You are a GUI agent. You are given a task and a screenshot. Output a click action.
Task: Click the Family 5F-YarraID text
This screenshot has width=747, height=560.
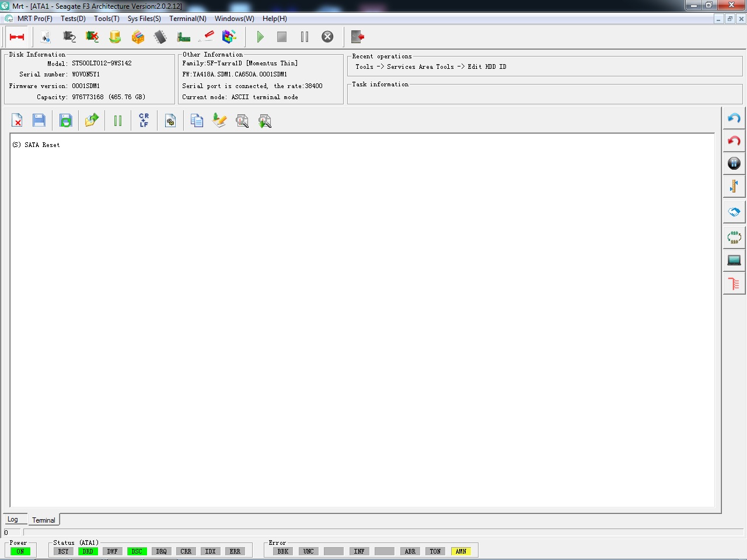[x=240, y=63]
